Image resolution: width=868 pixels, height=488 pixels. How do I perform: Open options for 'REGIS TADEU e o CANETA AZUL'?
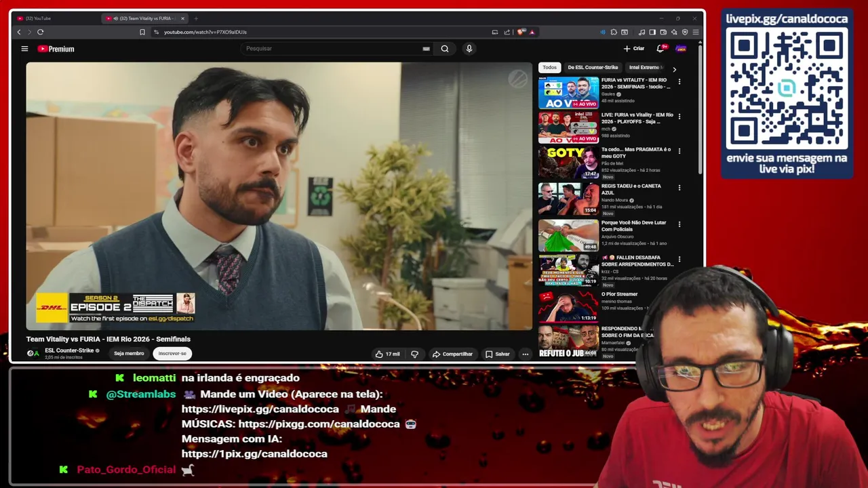(679, 188)
